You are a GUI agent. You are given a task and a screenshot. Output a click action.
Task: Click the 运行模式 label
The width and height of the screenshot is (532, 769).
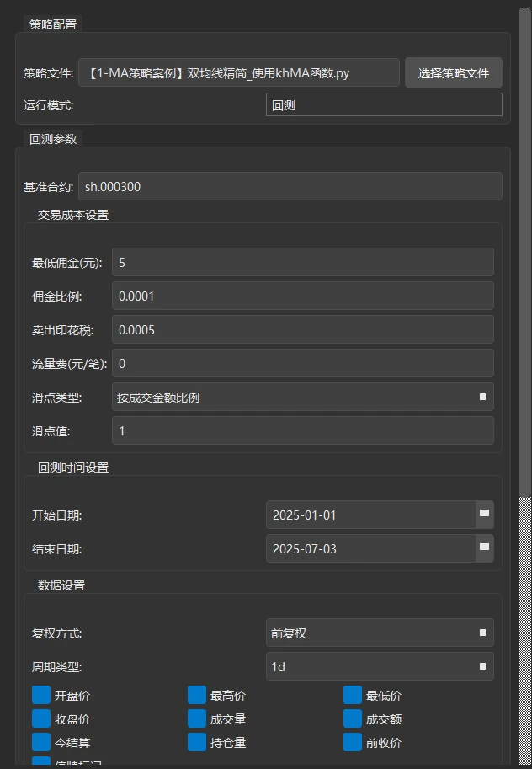coord(49,105)
